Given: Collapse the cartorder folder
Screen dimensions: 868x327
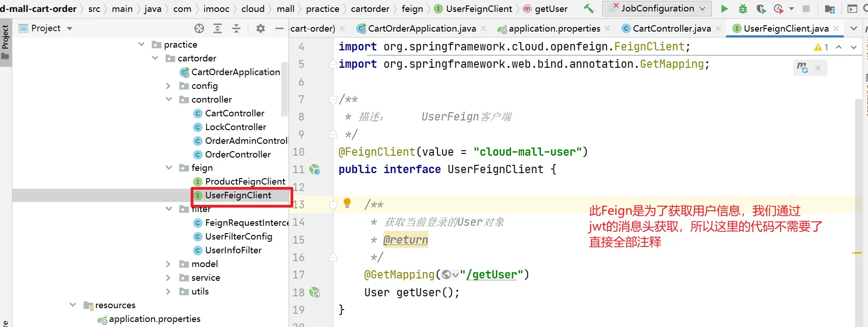Looking at the screenshot, I should (x=155, y=58).
